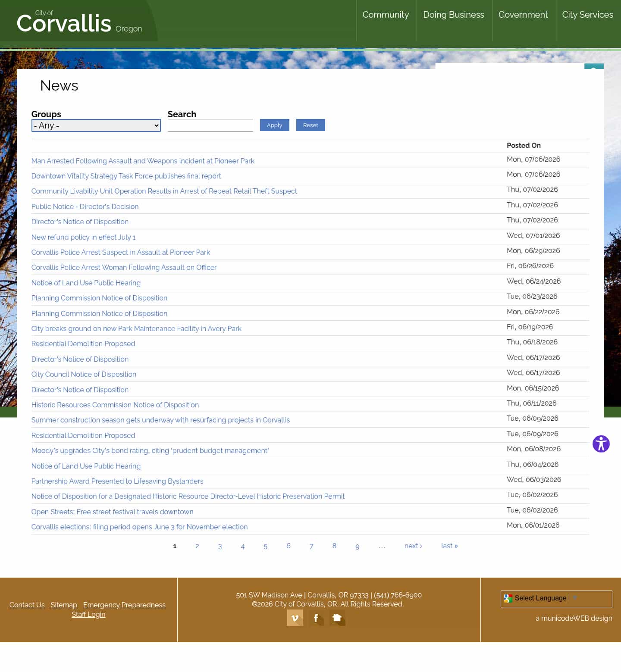Click the Posted On column header
This screenshot has height=672, width=621.
tap(524, 145)
